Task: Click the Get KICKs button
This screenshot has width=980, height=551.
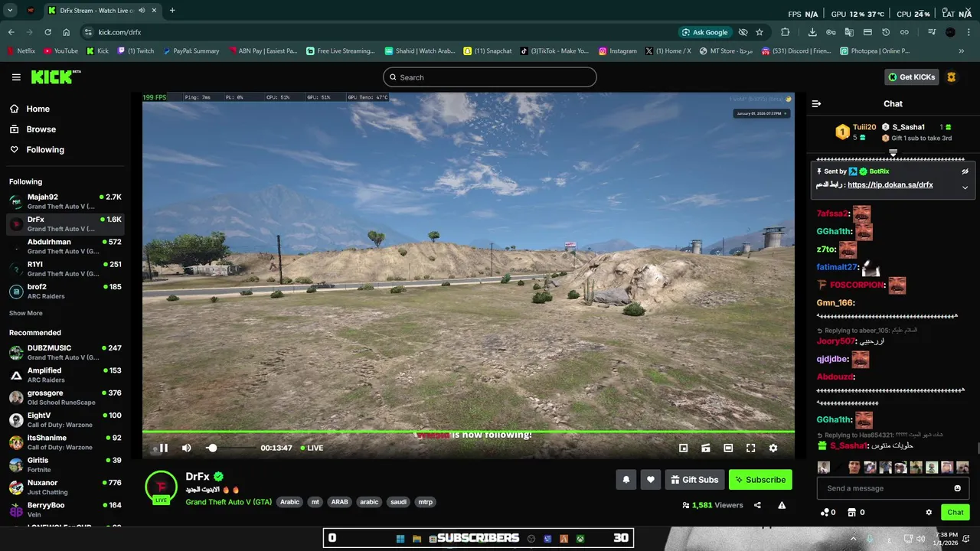Action: tap(912, 77)
